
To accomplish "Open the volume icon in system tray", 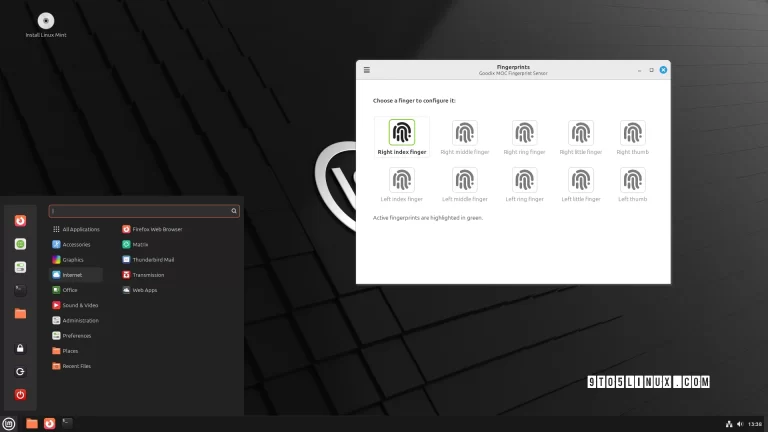I will click(741, 424).
